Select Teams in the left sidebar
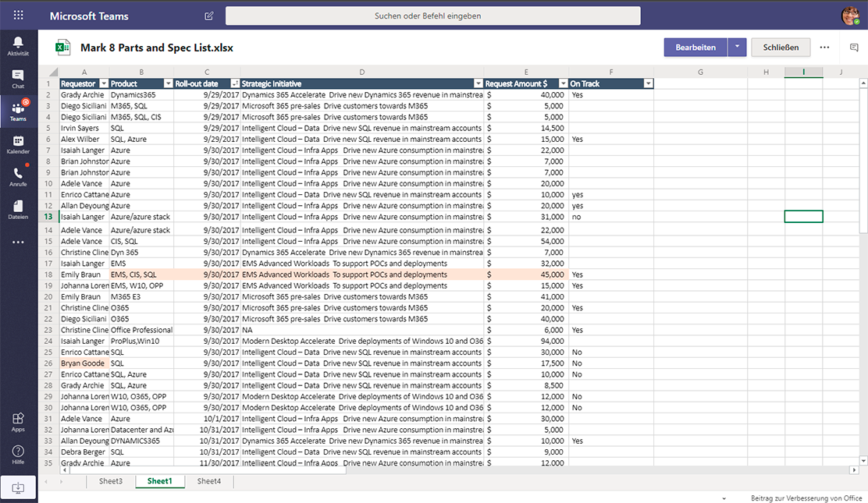This screenshot has width=868, height=503. [x=18, y=111]
